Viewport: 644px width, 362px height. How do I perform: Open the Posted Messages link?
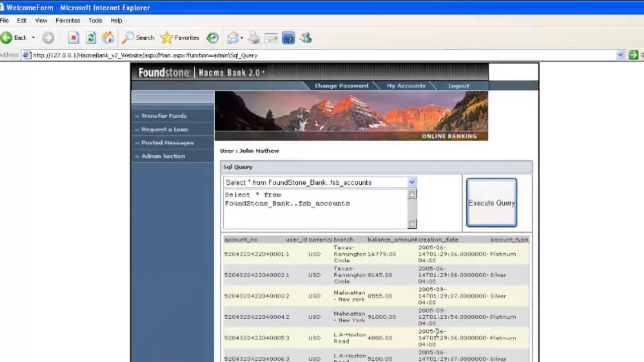pyautogui.click(x=167, y=143)
